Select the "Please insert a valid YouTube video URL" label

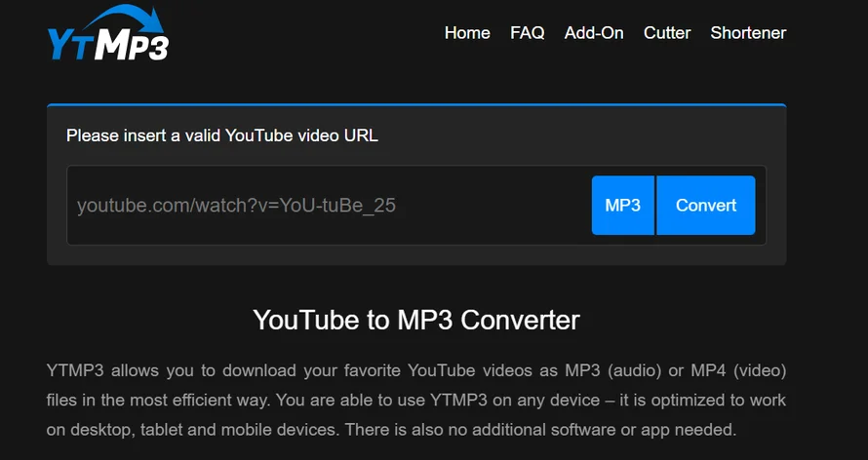point(222,135)
